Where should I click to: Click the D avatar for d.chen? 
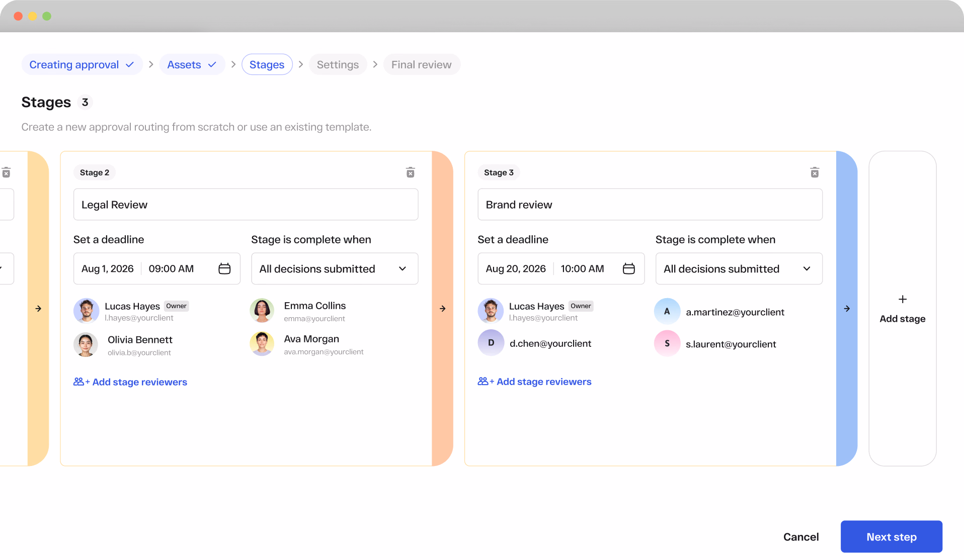(491, 343)
